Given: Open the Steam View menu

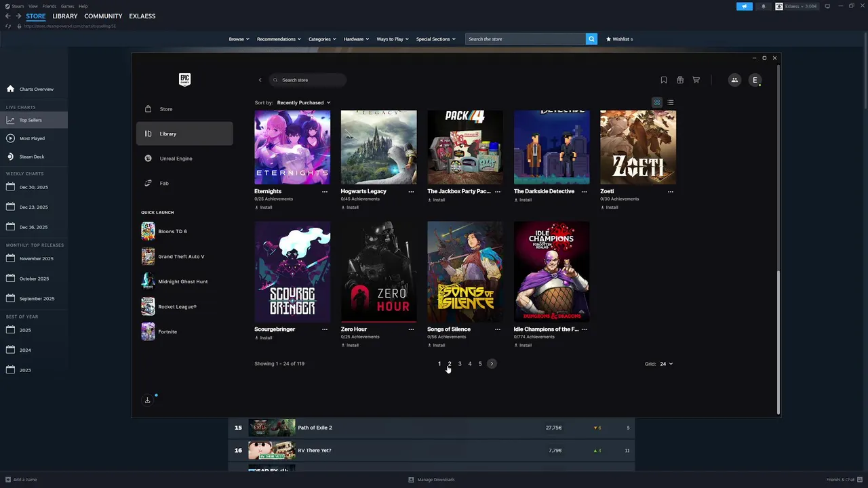Looking at the screenshot, I should [x=33, y=6].
